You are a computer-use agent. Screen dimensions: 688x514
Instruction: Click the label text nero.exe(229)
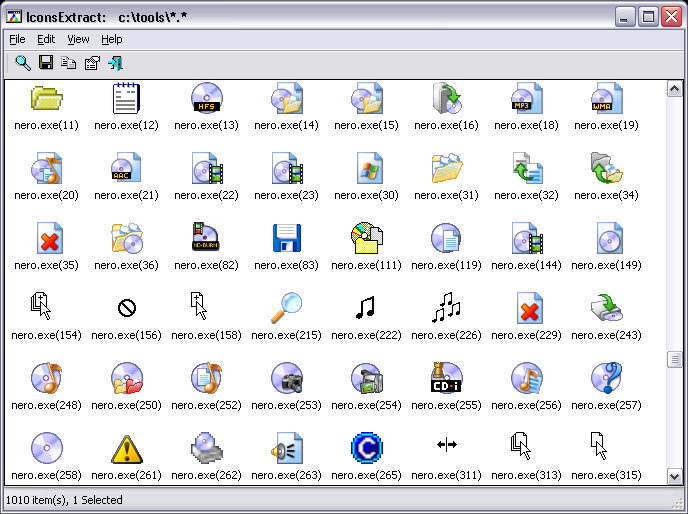tap(527, 335)
